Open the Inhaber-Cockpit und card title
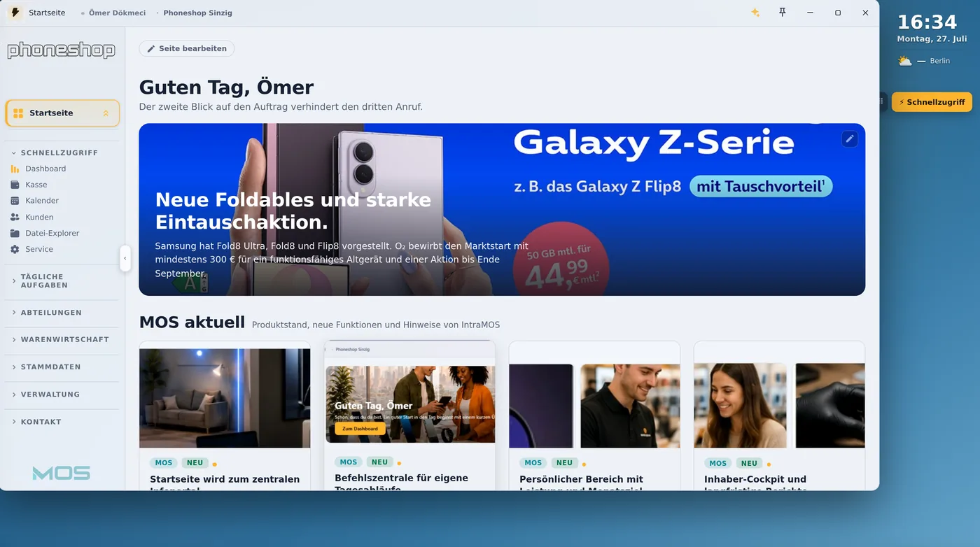This screenshot has height=547, width=980. click(x=755, y=479)
